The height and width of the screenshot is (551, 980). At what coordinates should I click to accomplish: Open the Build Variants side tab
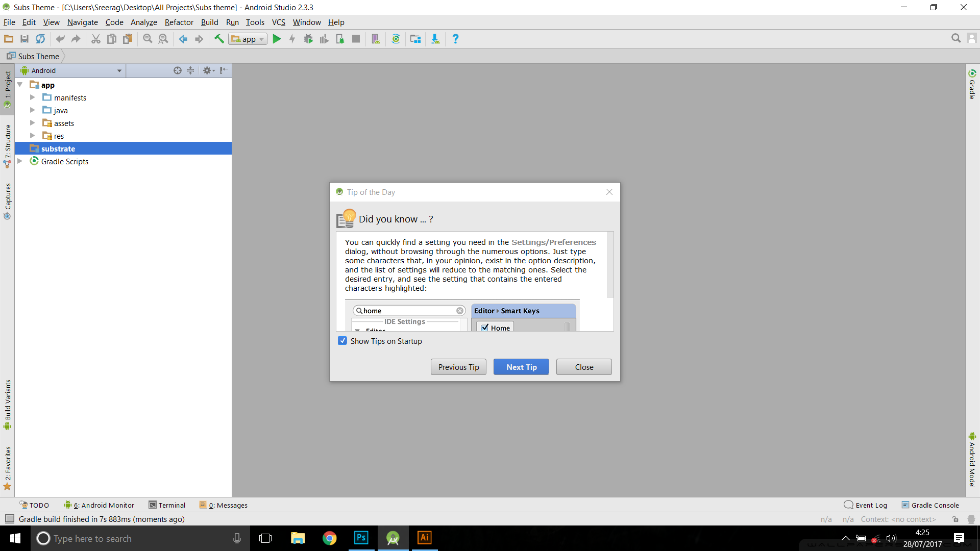tap(8, 405)
